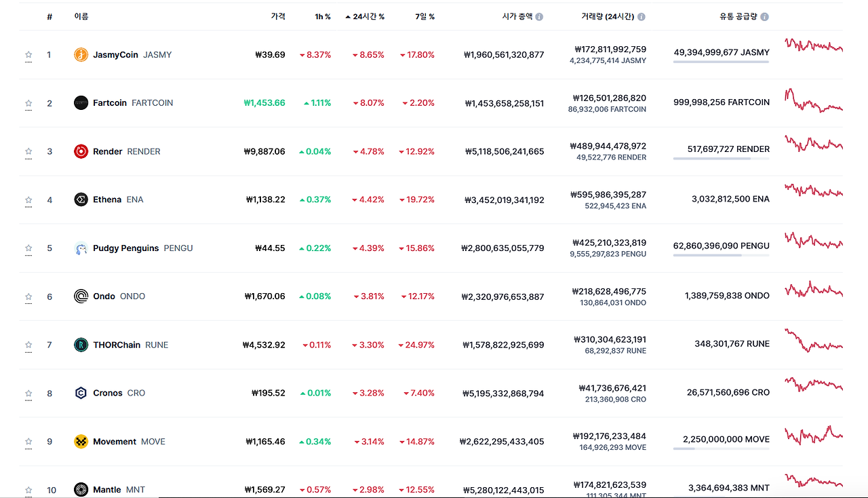
Task: Star JasmyCoin to add to watchlist
Action: 28,54
